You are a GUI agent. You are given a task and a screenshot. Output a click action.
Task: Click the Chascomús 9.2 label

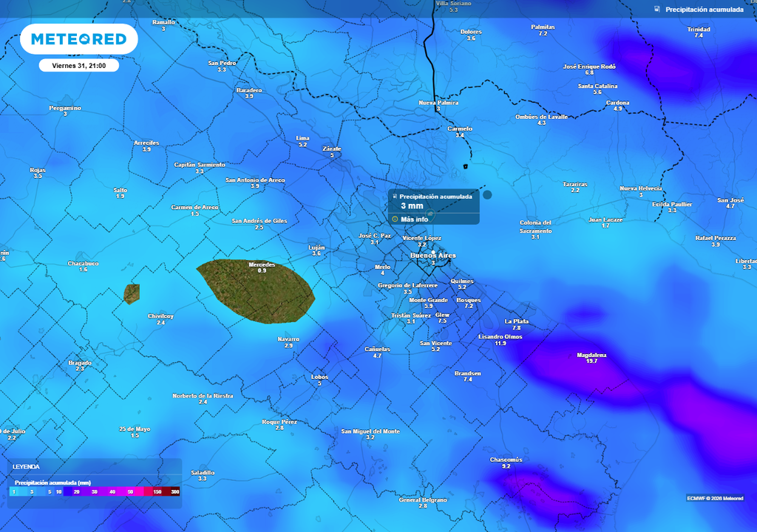506,463
